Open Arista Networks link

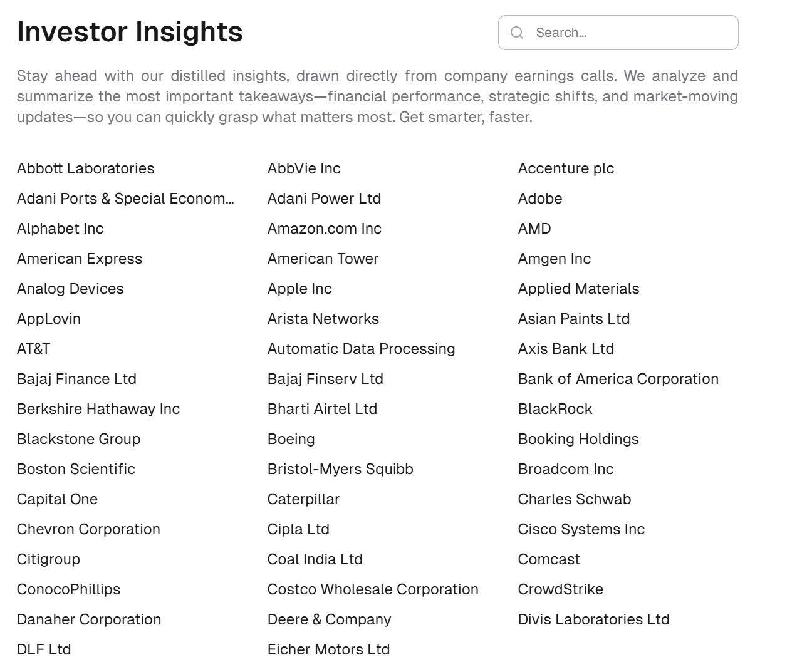(x=323, y=319)
